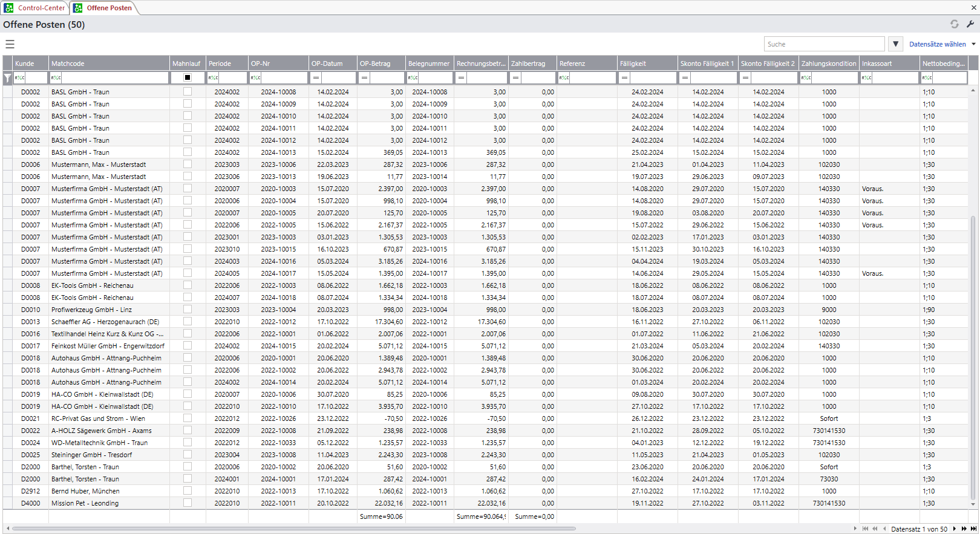Screen dimensions: 980x534
Task: Expand the Datensätze wählen dropdown arrow
Action: 973,44
